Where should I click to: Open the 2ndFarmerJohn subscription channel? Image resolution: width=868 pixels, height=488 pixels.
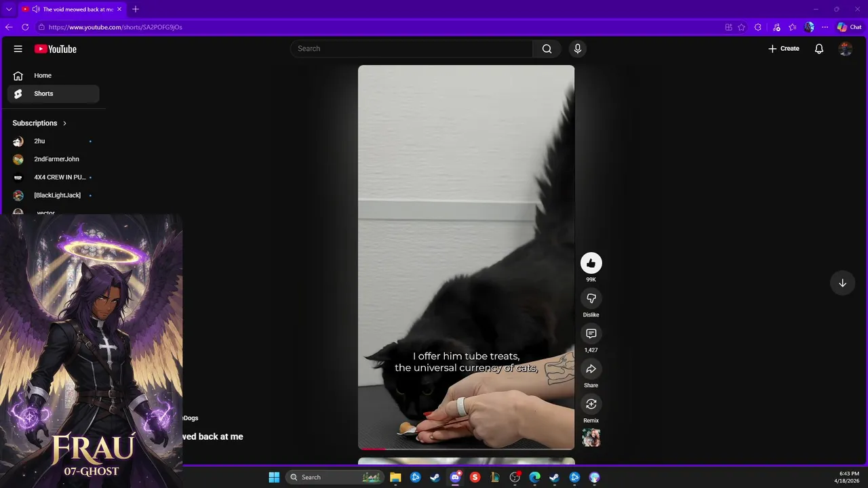pyautogui.click(x=54, y=159)
